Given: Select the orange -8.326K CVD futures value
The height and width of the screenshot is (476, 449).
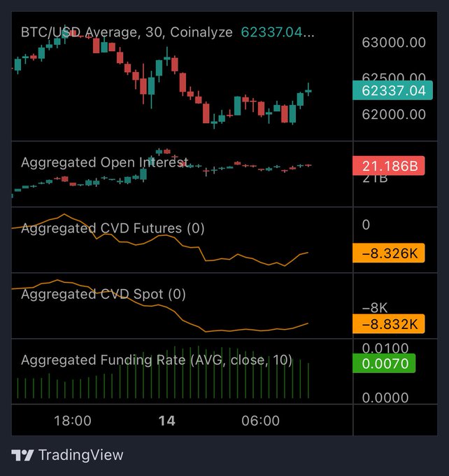Looking at the screenshot, I should coord(389,253).
